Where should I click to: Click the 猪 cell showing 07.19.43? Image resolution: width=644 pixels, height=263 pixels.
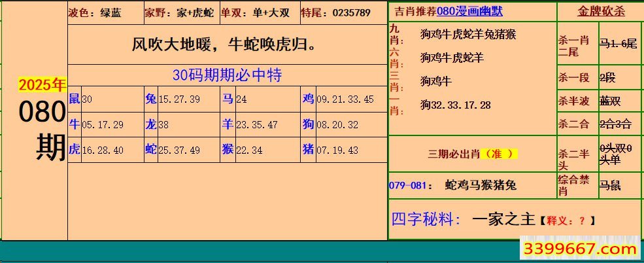[331, 150]
